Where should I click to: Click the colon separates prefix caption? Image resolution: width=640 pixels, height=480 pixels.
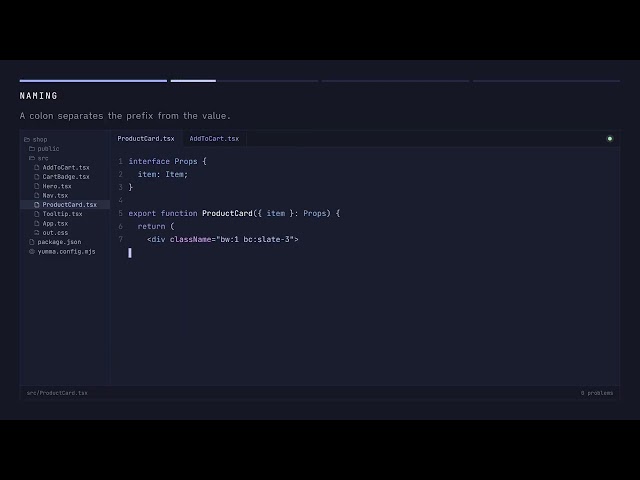tap(125, 116)
